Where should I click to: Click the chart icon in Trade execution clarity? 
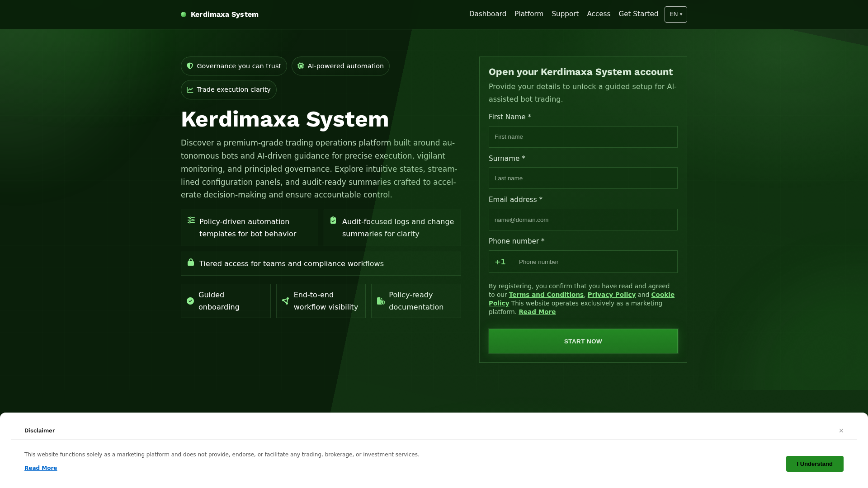click(x=190, y=89)
